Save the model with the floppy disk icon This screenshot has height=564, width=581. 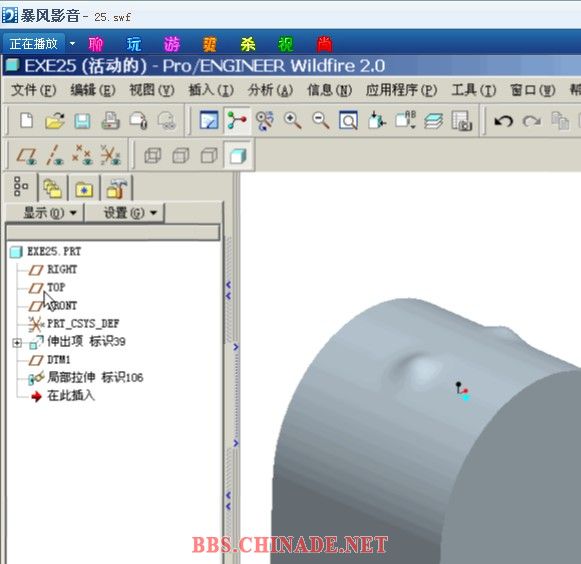point(82,121)
